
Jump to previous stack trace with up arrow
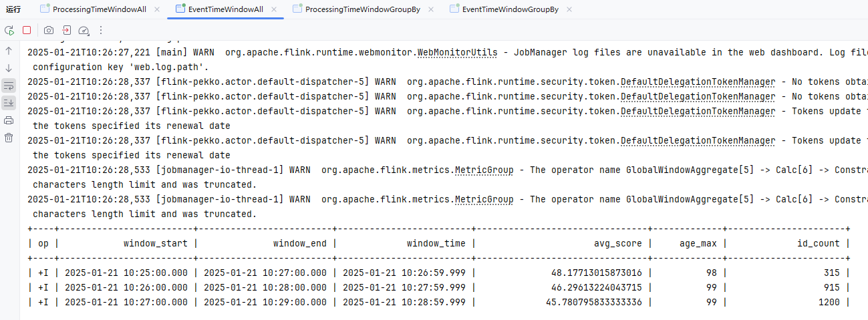pyautogui.click(x=9, y=51)
